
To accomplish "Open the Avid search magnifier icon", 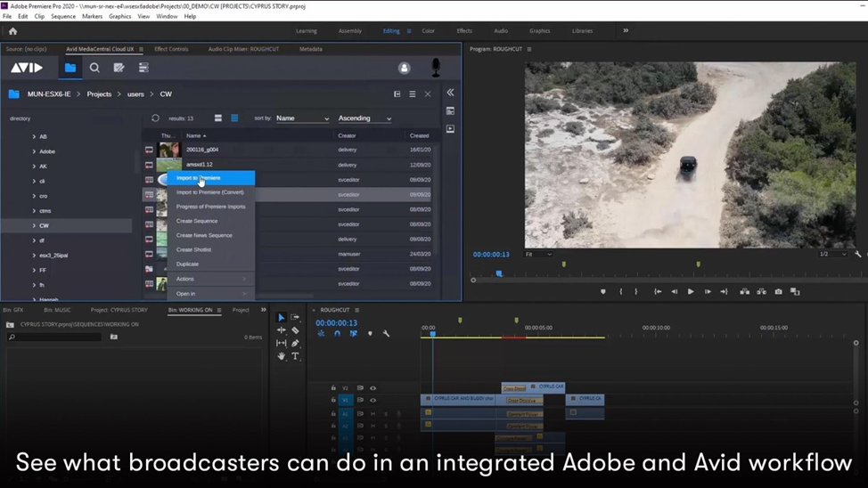I will [94, 68].
